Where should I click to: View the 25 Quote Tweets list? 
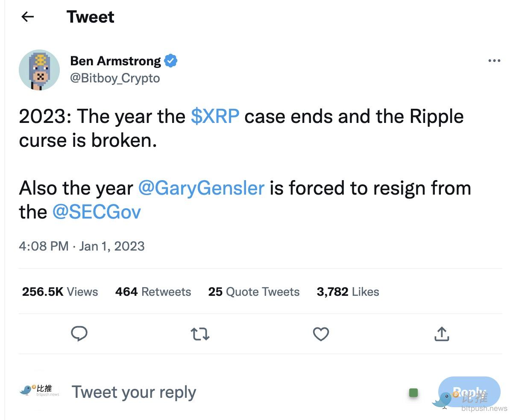pos(254,292)
